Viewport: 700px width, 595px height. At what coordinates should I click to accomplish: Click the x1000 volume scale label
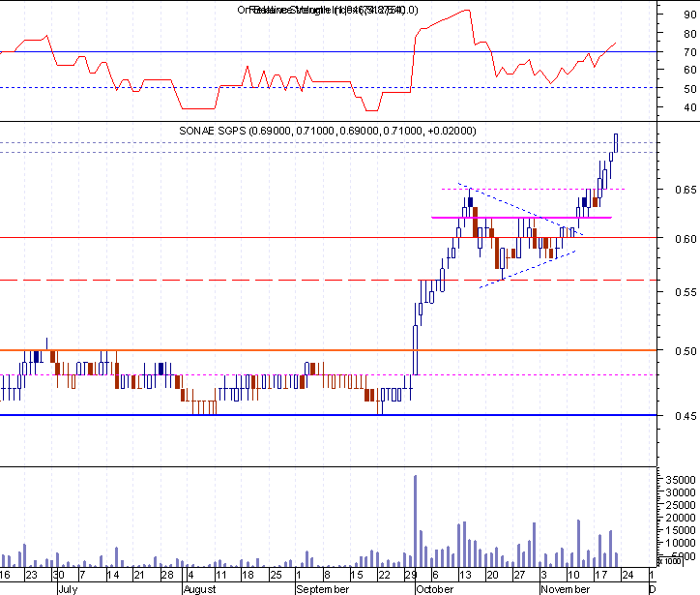(670, 561)
